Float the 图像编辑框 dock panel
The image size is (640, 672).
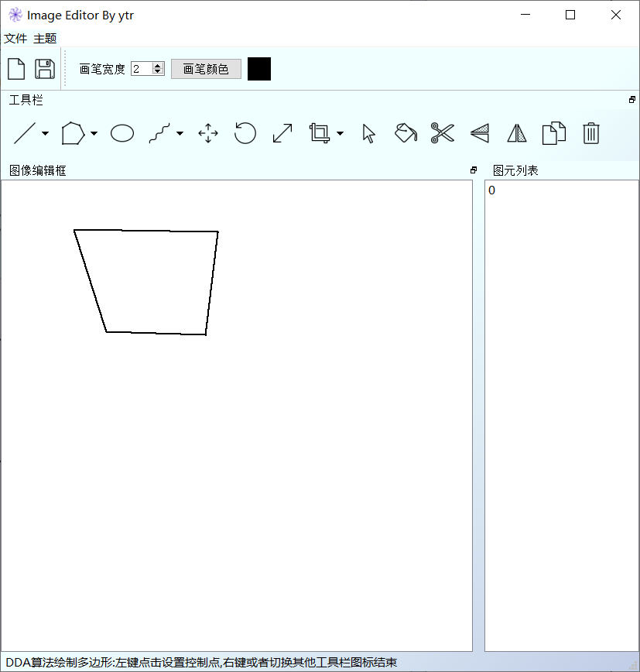pos(474,170)
